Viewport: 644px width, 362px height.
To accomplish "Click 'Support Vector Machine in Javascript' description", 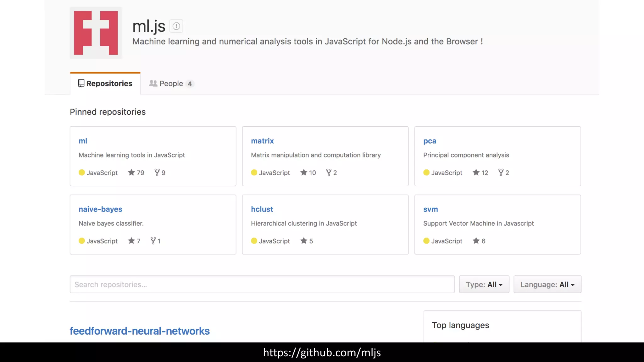I will point(478,223).
